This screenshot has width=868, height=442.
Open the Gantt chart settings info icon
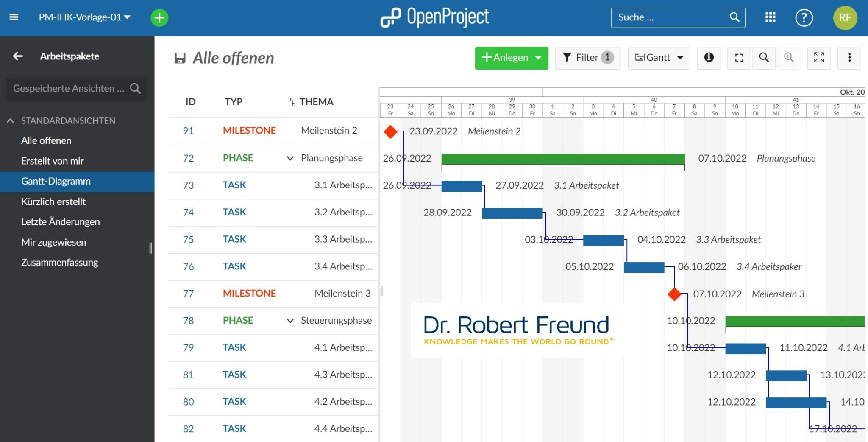tap(709, 58)
